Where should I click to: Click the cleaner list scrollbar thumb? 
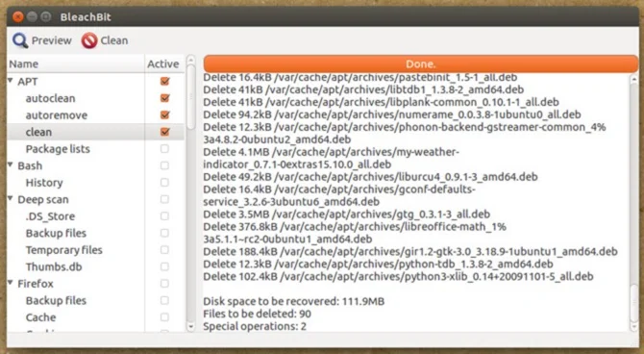[x=190, y=97]
